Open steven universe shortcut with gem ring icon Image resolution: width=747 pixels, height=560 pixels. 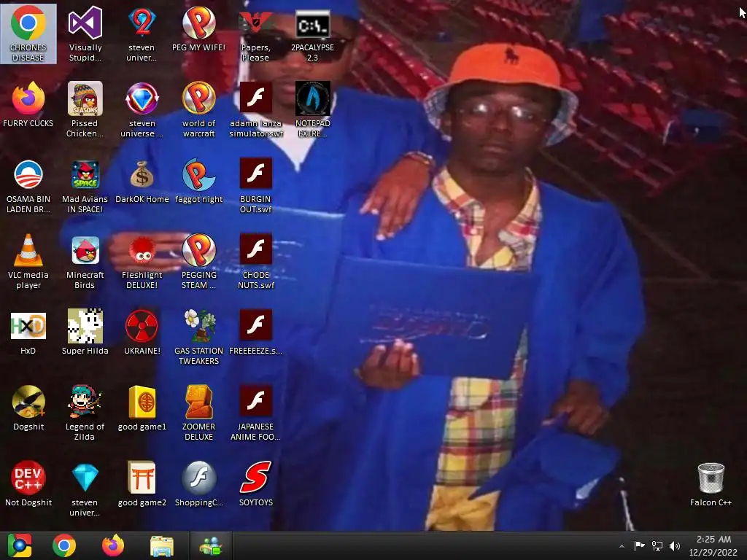pyautogui.click(x=142, y=109)
